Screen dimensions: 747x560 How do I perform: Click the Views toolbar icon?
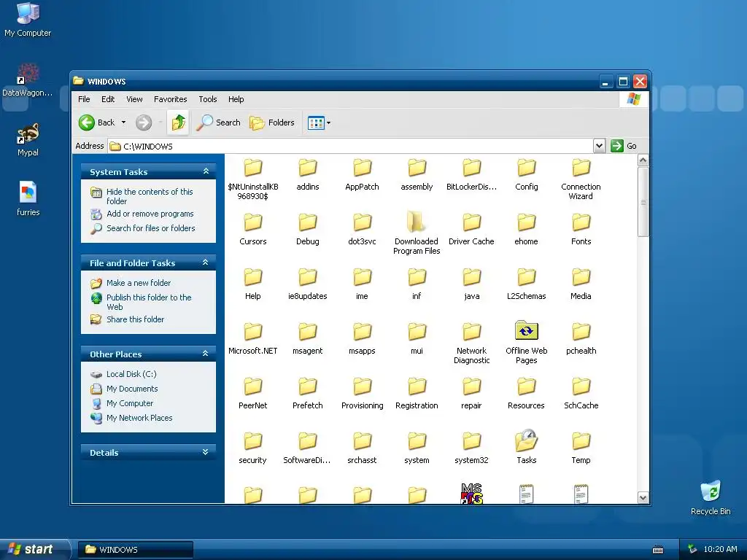pos(316,122)
